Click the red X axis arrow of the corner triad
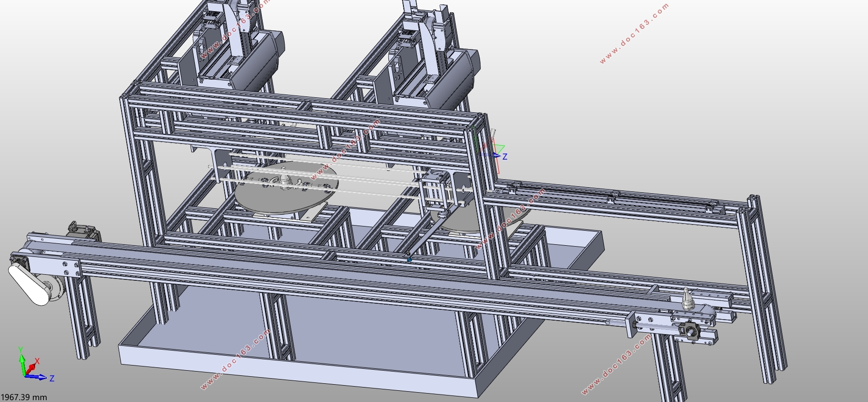The image size is (868, 402). pos(31,368)
